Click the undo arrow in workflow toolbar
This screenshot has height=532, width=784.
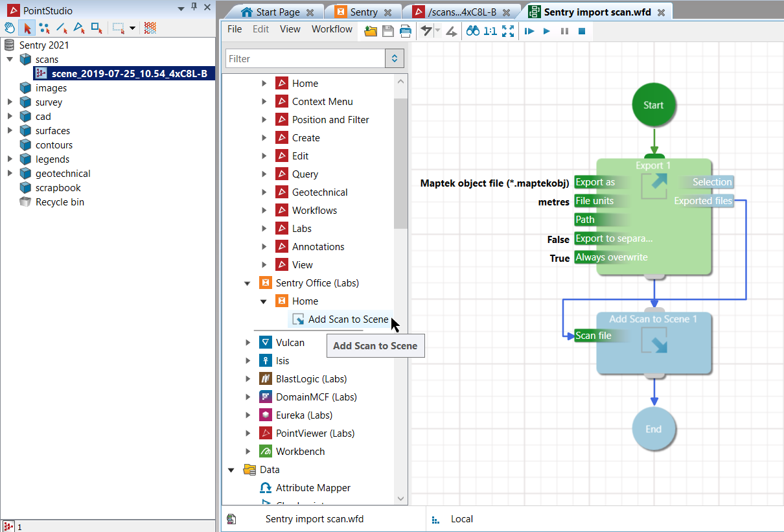tap(426, 30)
